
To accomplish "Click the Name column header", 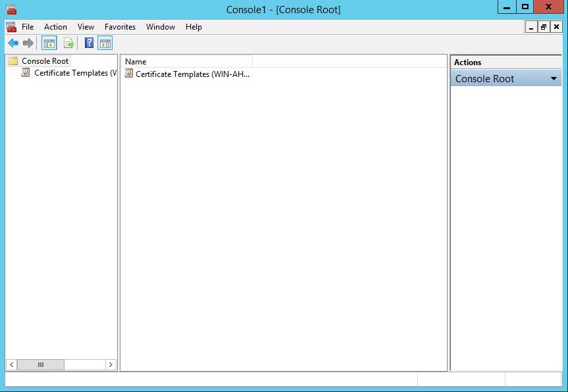I will click(x=186, y=62).
